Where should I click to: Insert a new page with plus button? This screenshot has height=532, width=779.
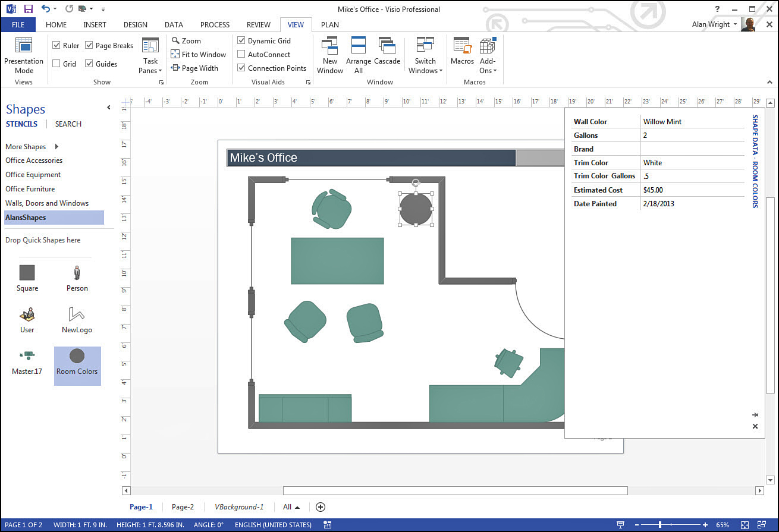(321, 507)
